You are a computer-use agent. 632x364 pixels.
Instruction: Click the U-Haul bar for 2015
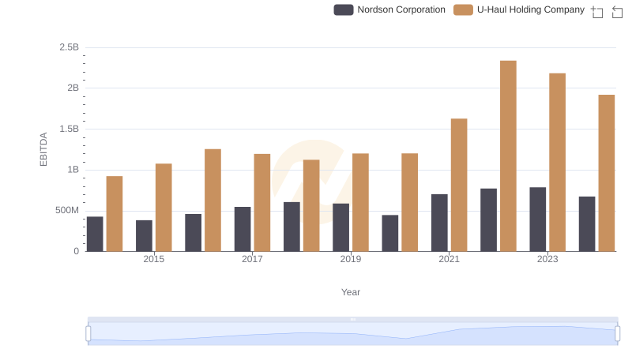[164, 208]
